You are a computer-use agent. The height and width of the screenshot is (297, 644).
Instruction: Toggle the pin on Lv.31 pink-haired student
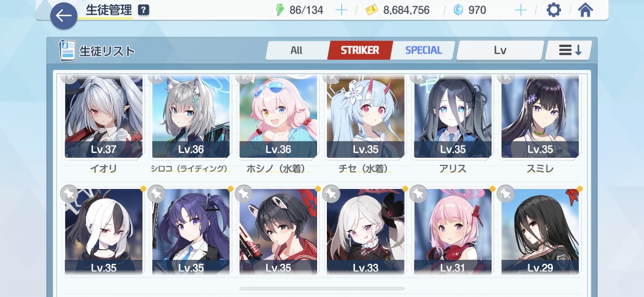click(418, 194)
